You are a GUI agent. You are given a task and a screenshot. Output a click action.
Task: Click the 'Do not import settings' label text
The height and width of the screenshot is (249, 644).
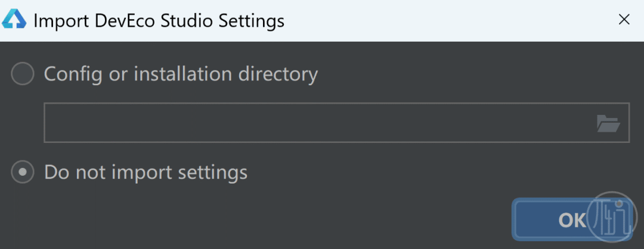pos(146,172)
